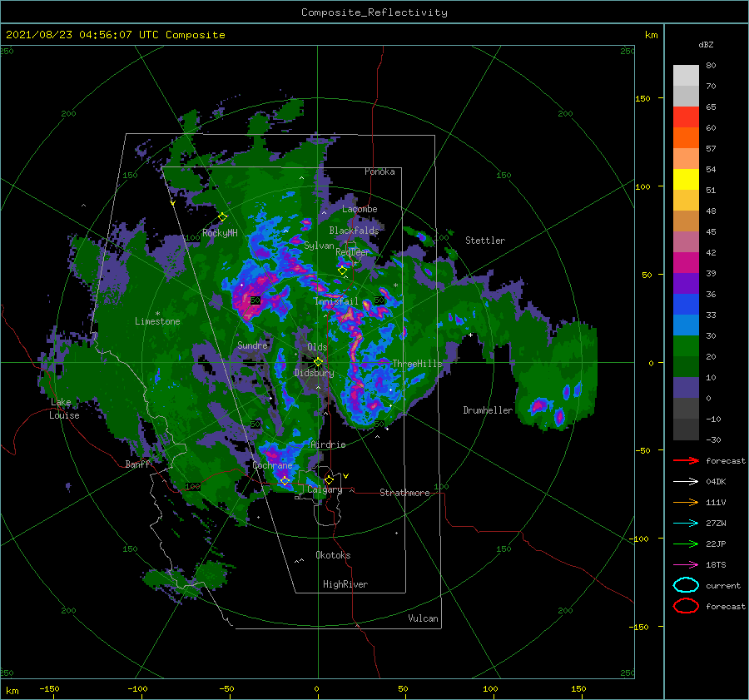Click the 27ZW legend text
This screenshot has height=700, width=749.
716,524
